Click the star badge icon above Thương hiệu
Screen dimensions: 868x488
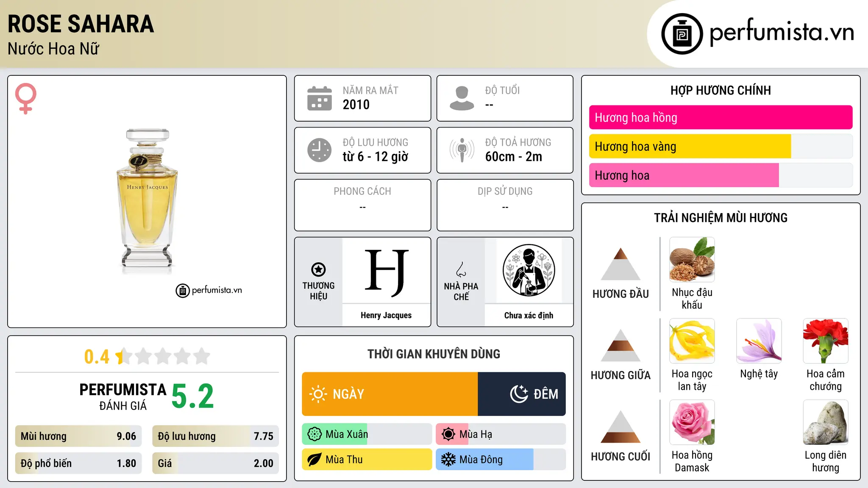[318, 269]
